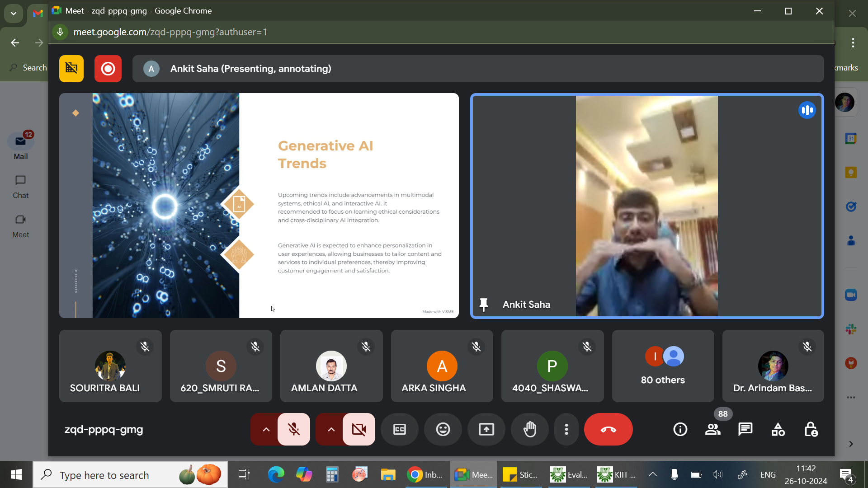This screenshot has height=488, width=868.
Task: Turn on closed captions
Action: tap(400, 429)
